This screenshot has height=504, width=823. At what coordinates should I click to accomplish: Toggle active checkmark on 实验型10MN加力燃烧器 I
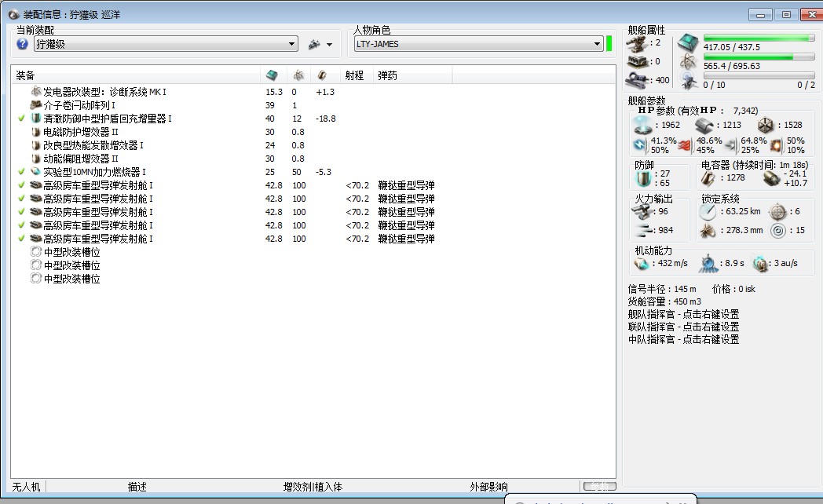[21, 171]
